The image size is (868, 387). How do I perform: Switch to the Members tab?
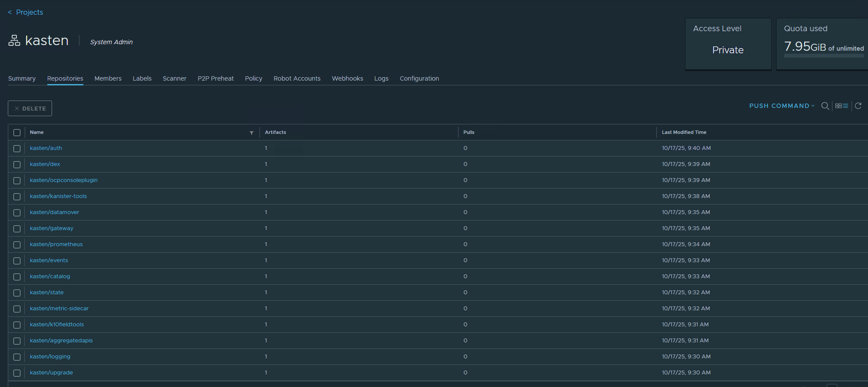(x=108, y=78)
